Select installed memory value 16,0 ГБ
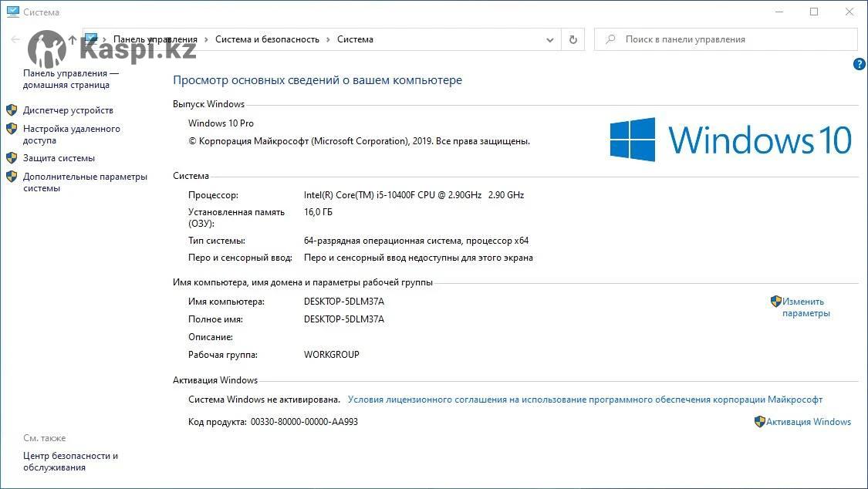The image size is (868, 489). tap(319, 212)
